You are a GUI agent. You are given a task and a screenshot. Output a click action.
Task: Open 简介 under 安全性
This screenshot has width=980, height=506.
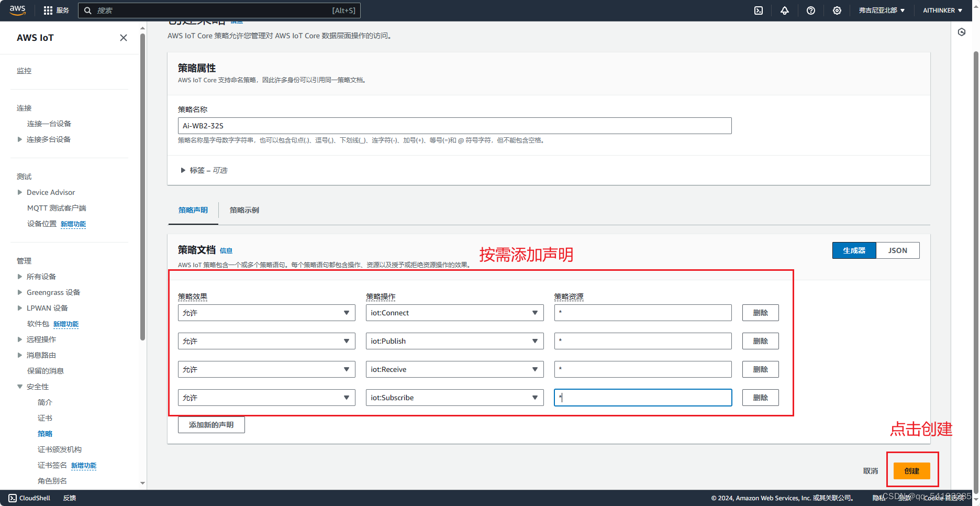click(x=45, y=402)
